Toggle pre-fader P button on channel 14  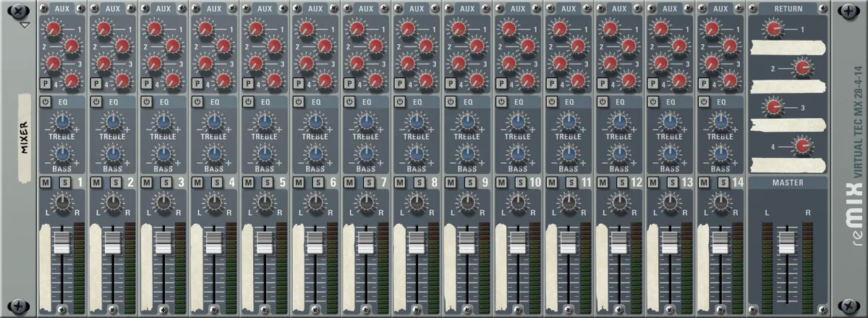(x=704, y=83)
